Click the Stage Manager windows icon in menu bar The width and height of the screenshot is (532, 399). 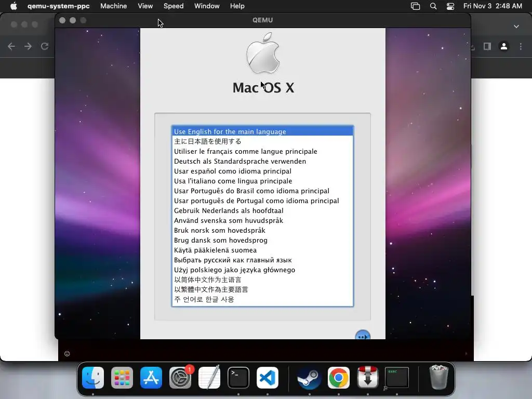point(415,6)
